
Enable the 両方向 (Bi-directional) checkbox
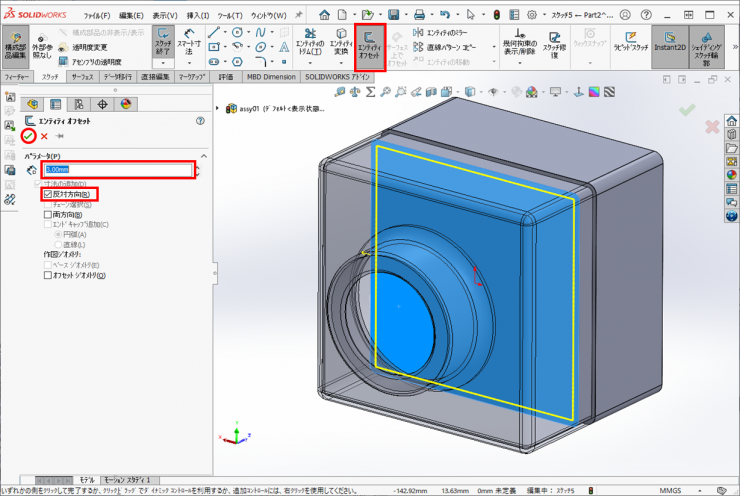click(47, 213)
